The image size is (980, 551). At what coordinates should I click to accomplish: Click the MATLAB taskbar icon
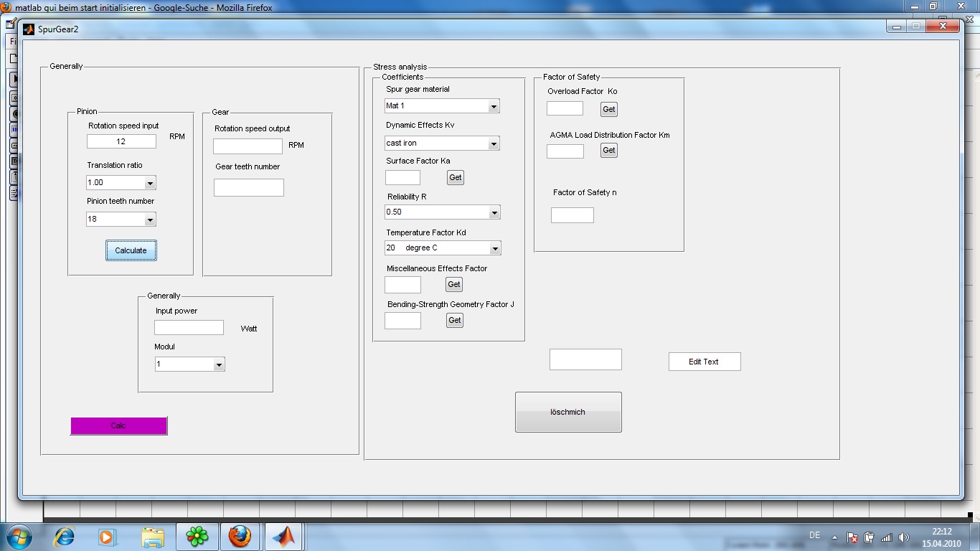click(283, 536)
